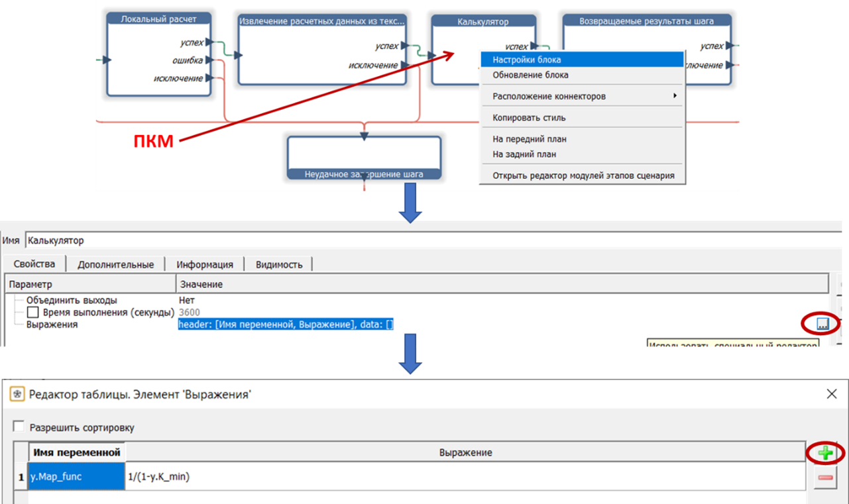Click the Нет value of Объединить выходы
This screenshot has width=849, height=504.
(x=187, y=300)
